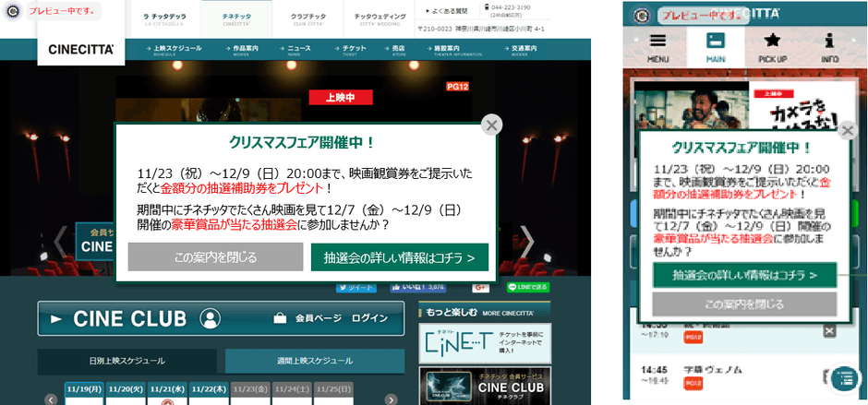Click the CINECITTA' logo on desktop
Viewport: 868px width, 405px height.
pyautogui.click(x=81, y=50)
